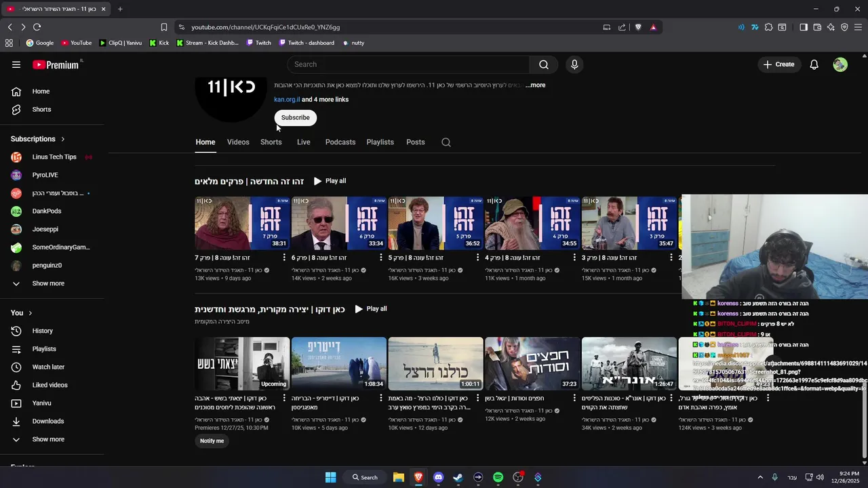The height and width of the screenshot is (488, 868).
Task: Click the search magnifier button
Action: coord(544,64)
